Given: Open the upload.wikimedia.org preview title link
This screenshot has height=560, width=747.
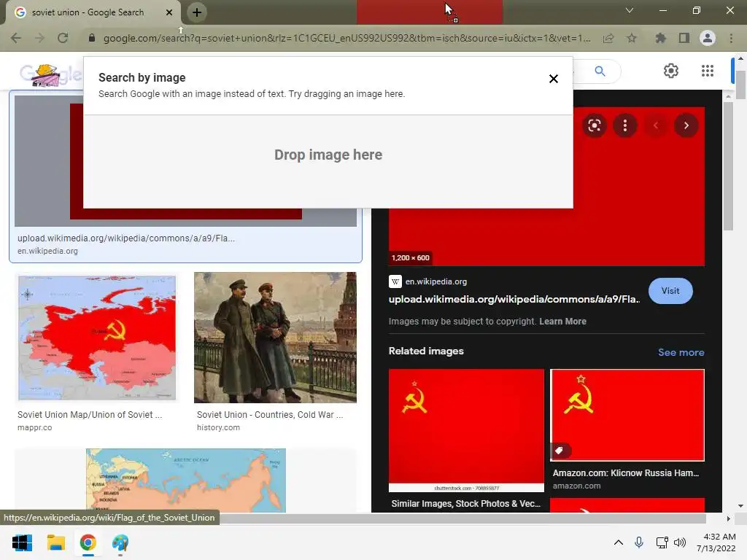Looking at the screenshot, I should [x=514, y=299].
